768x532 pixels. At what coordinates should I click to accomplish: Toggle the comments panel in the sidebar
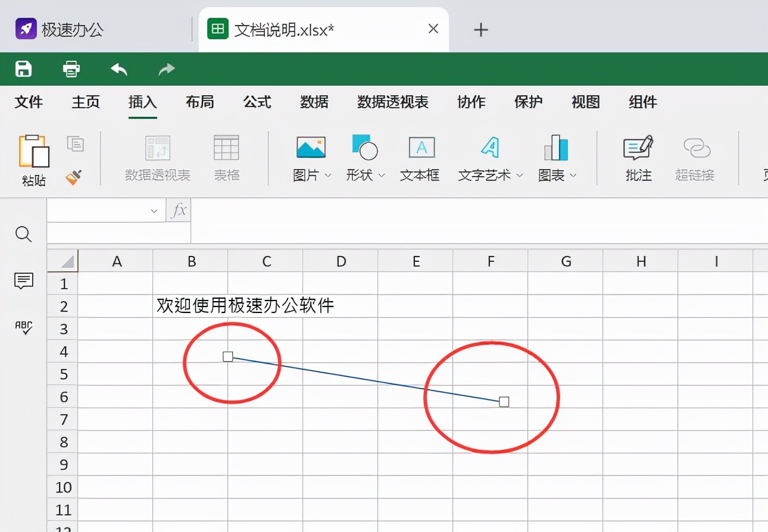23,281
